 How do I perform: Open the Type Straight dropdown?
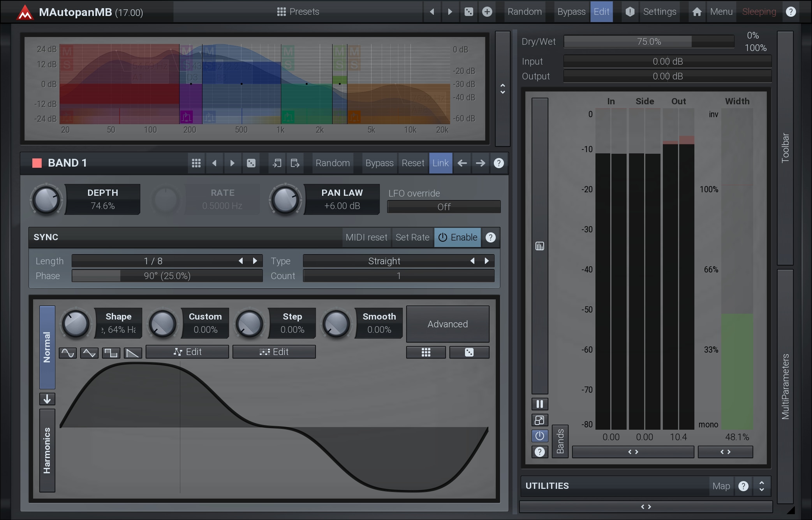pos(384,261)
